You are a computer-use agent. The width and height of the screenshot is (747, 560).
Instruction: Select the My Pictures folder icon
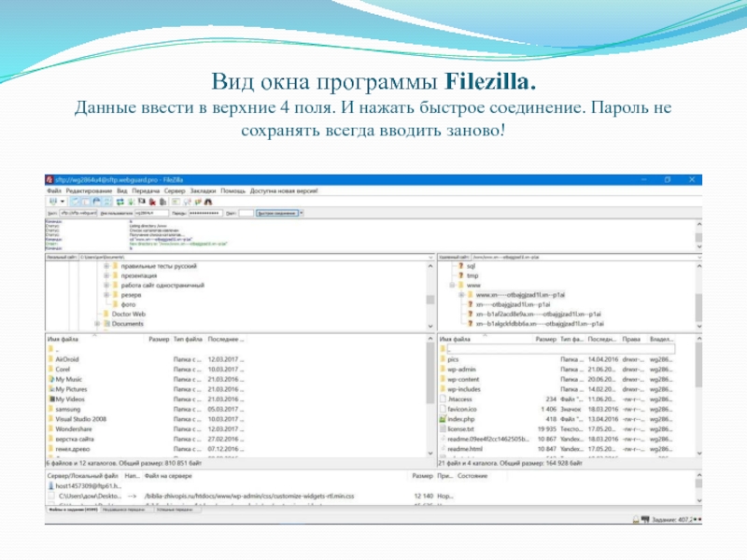(51, 389)
